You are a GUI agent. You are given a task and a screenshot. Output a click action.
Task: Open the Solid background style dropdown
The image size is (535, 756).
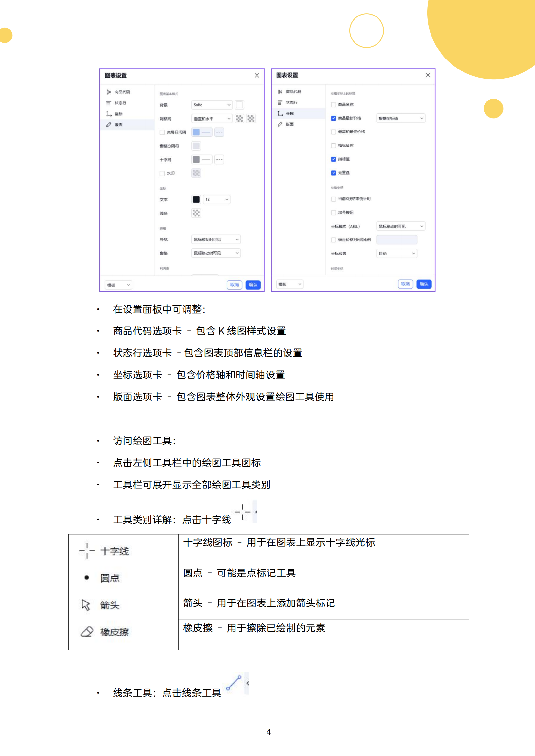(212, 105)
